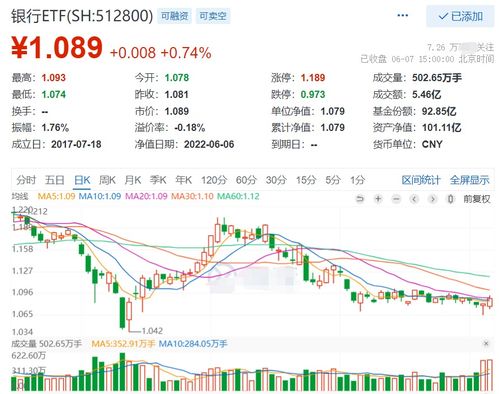This screenshot has width=499, height=394.
Task: Switch to the 分时 chart tab
Action: coord(26,180)
